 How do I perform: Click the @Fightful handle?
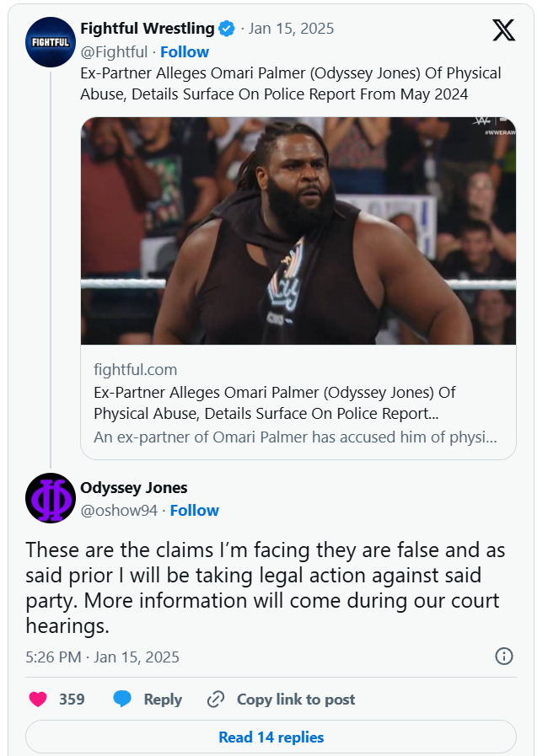(x=113, y=52)
